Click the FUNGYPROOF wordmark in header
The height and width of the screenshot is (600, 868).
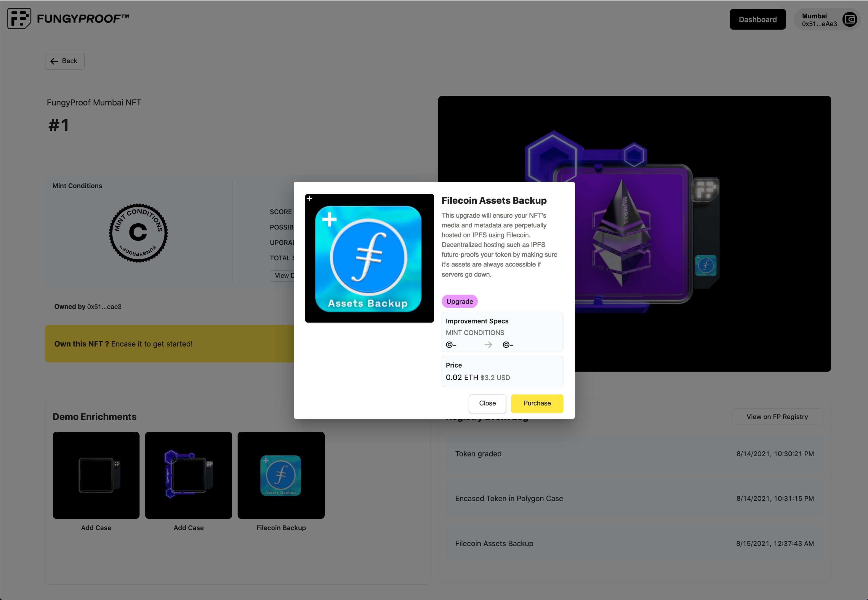[x=83, y=19]
